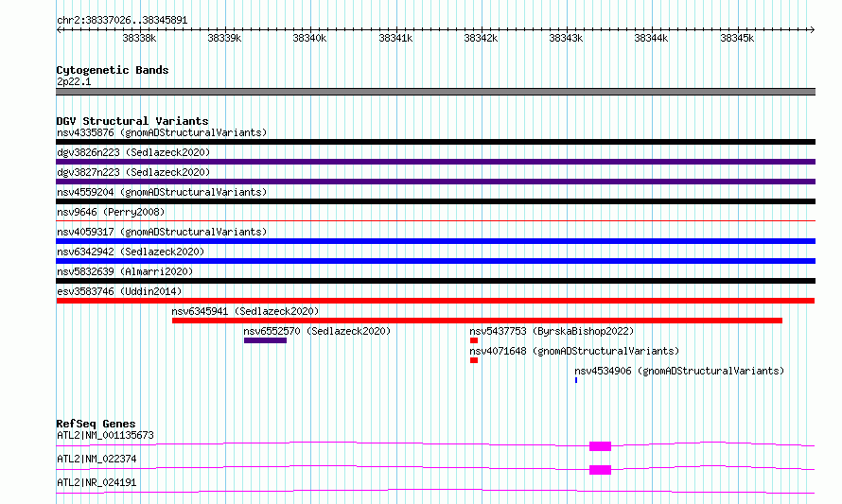Select the gray 2p22.1 cytogenetic band bar

pos(435,92)
